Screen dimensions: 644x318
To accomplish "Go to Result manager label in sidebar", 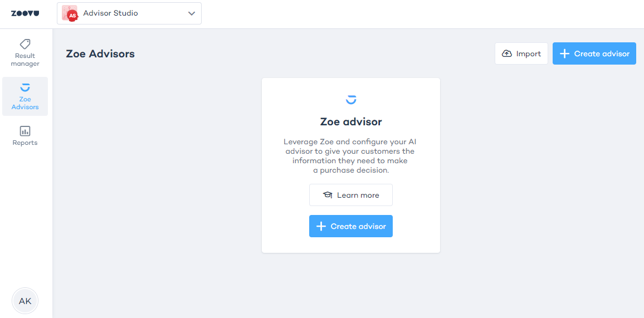I will [25, 60].
